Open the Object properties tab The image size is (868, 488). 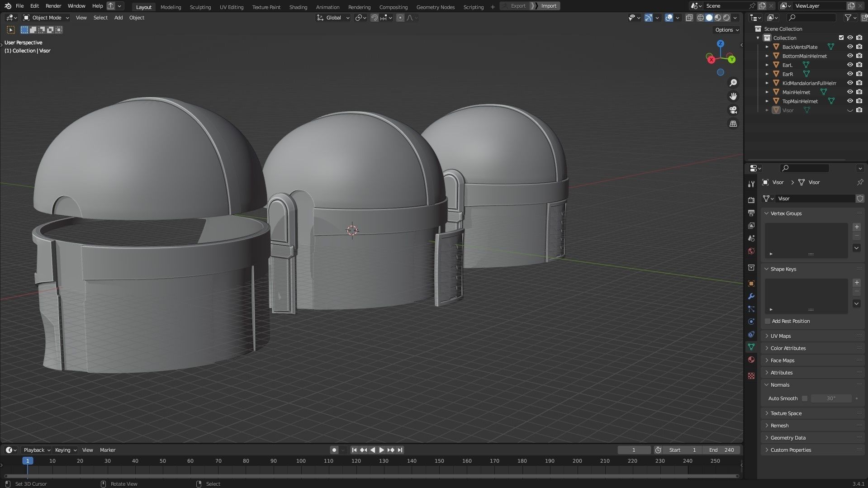751,284
